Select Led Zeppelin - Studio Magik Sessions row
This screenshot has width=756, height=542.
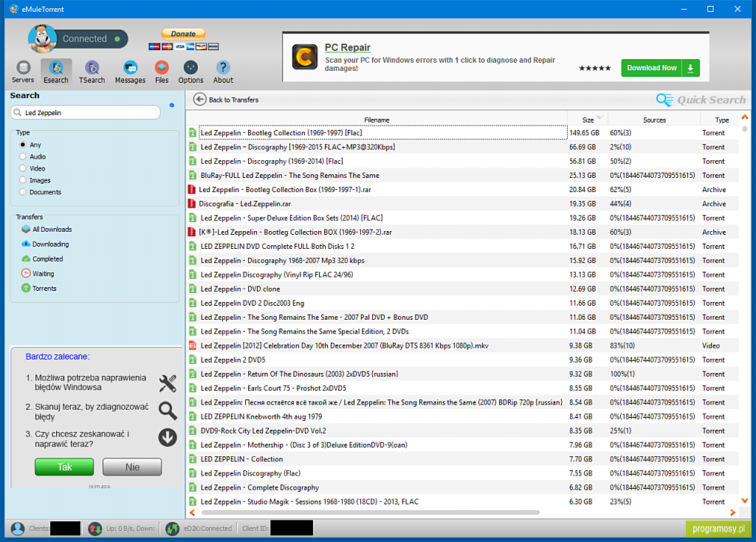[x=463, y=501]
